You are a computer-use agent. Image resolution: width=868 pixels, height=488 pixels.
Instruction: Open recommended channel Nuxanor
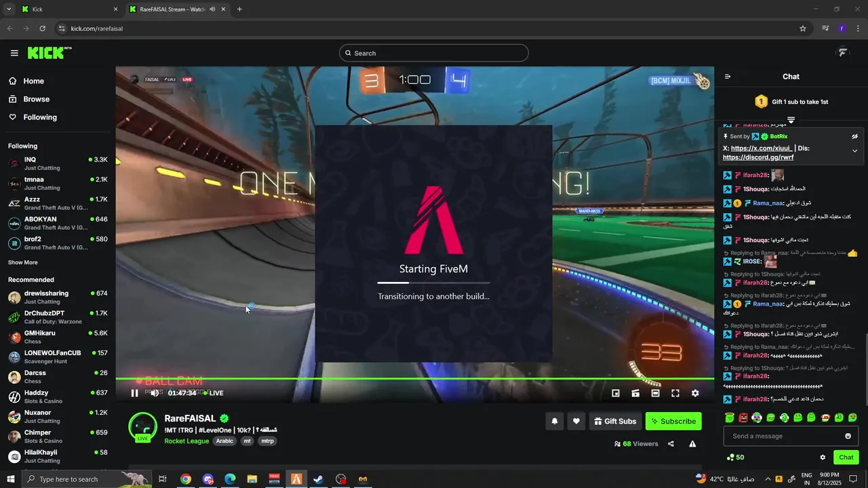[58, 416]
